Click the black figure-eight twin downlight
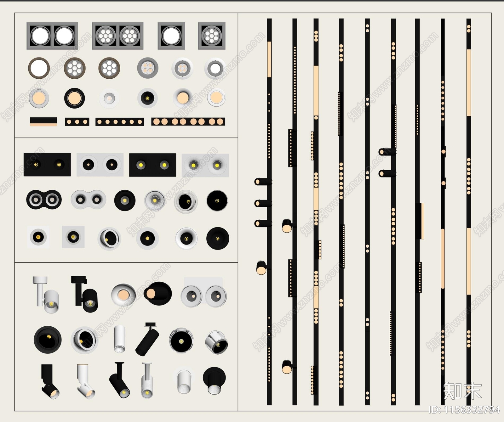 click(x=44, y=200)
